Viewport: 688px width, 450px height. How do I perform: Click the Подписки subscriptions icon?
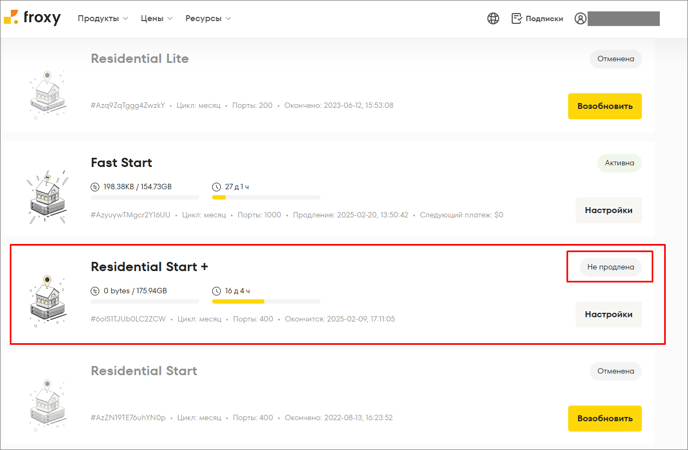click(516, 18)
